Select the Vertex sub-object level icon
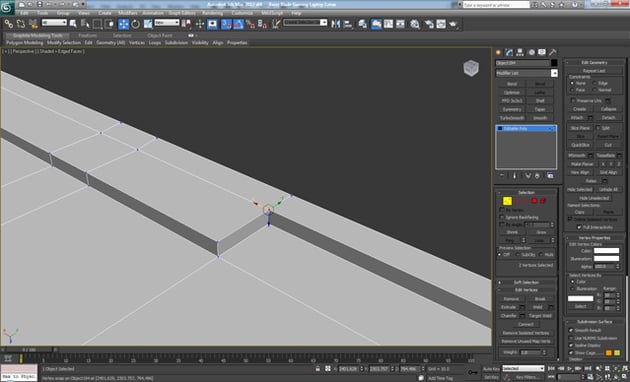Screen dimensions: 630x382 (507, 201)
